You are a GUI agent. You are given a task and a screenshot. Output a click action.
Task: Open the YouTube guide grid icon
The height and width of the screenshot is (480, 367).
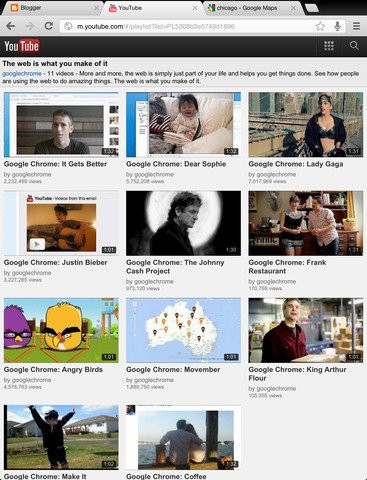pyautogui.click(x=329, y=46)
